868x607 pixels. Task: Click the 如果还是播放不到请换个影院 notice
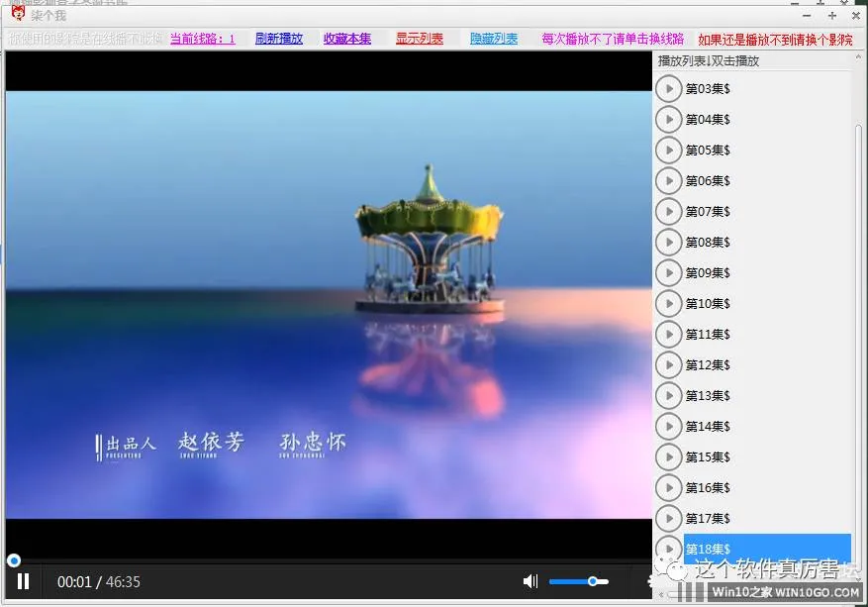pos(775,40)
